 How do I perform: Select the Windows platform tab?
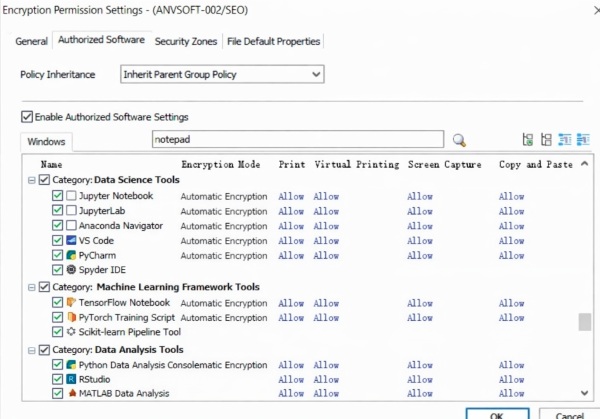pyautogui.click(x=46, y=142)
